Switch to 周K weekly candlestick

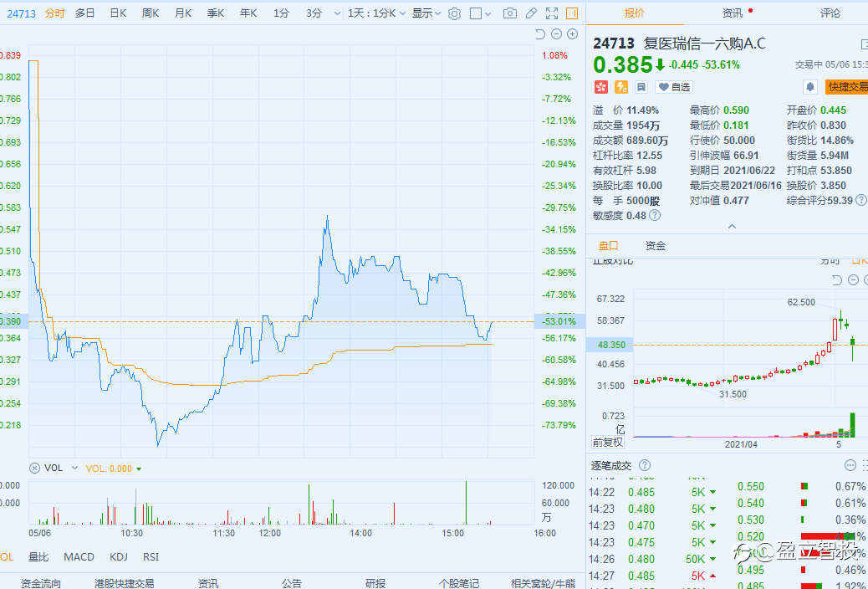[151, 13]
